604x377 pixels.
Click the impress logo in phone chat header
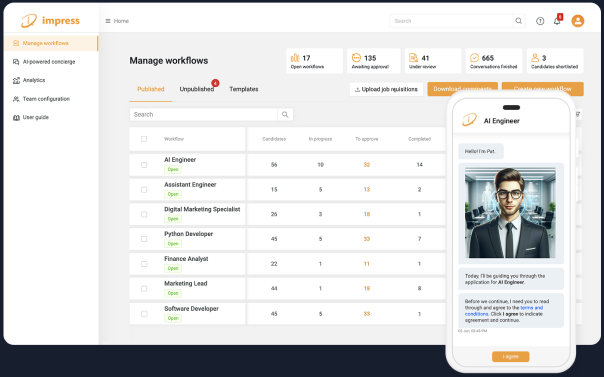[469, 120]
